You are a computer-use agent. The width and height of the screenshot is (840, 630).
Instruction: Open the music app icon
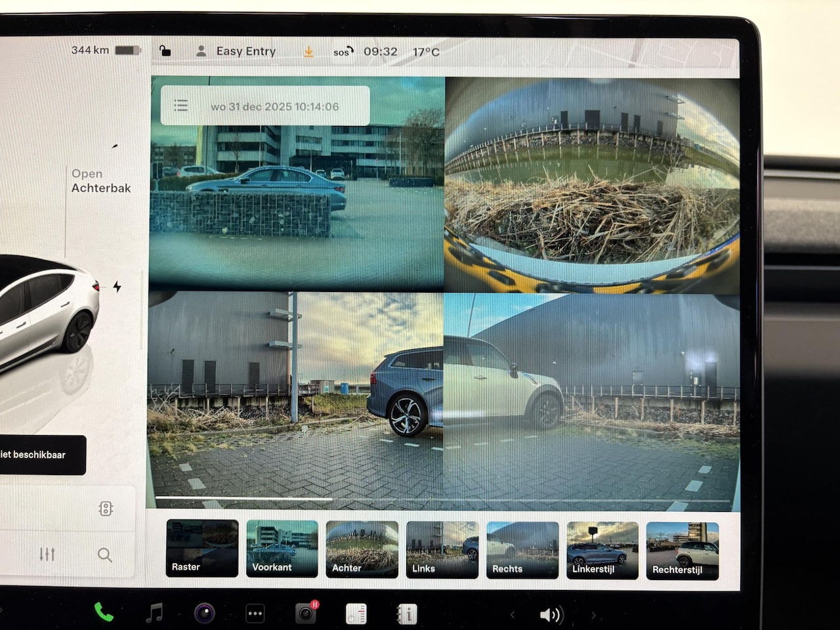(154, 614)
